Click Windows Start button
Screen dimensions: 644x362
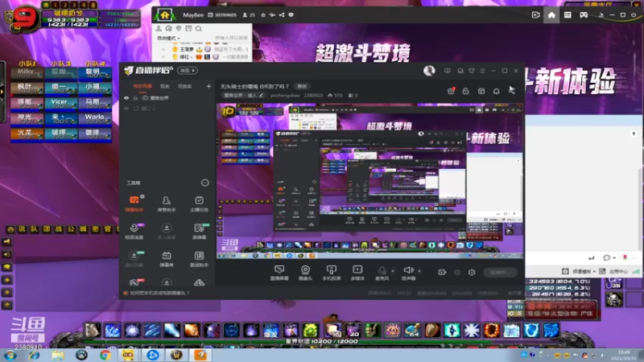(10, 355)
